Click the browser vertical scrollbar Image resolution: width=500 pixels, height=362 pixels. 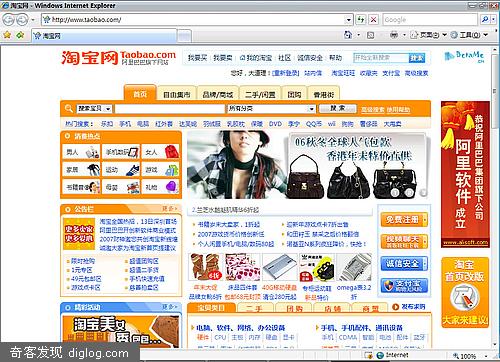tap(495, 197)
